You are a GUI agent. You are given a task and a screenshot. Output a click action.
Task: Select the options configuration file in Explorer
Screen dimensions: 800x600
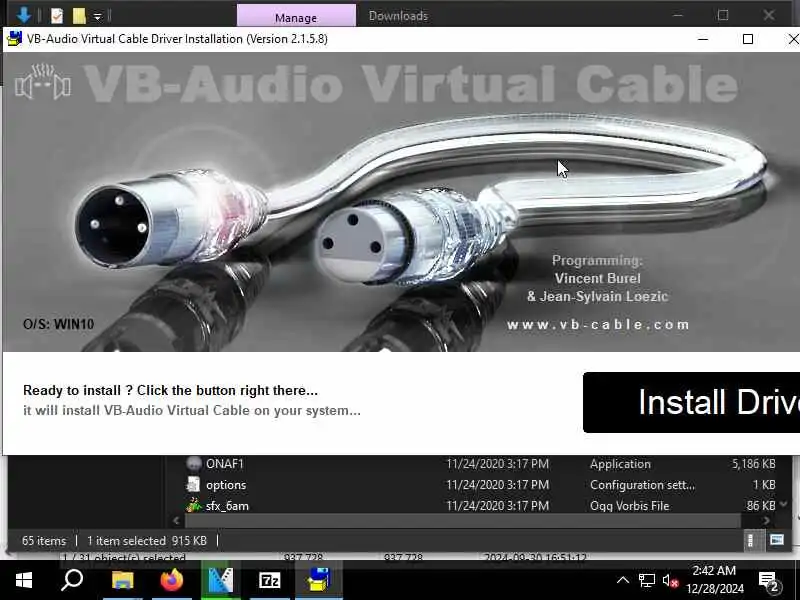pos(480,485)
